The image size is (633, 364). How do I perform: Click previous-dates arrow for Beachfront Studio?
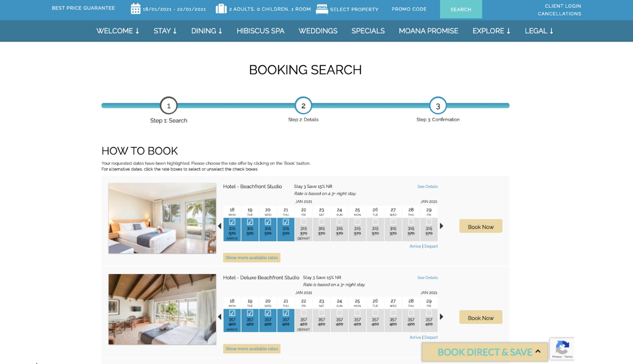pyautogui.click(x=219, y=226)
